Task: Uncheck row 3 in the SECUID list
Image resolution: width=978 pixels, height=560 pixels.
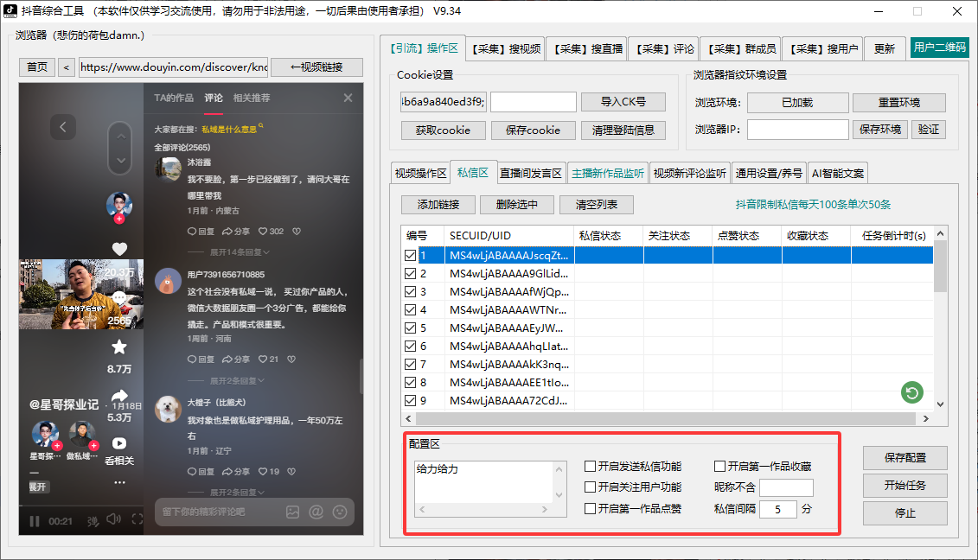Action: pyautogui.click(x=411, y=292)
